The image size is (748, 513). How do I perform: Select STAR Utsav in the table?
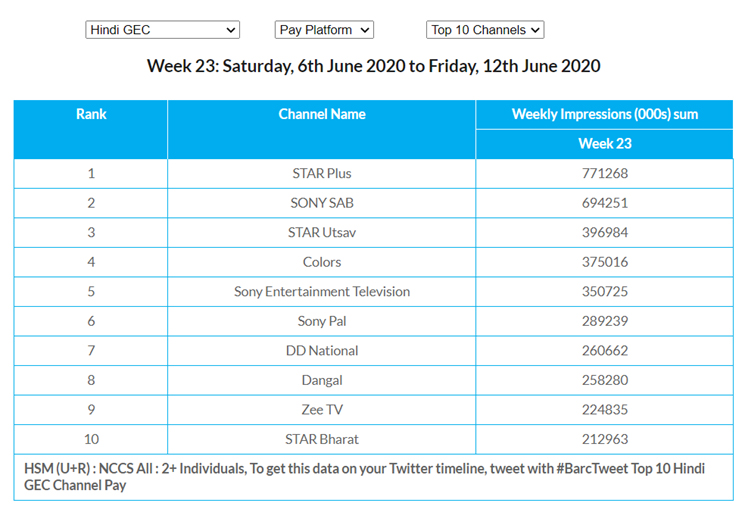click(322, 232)
